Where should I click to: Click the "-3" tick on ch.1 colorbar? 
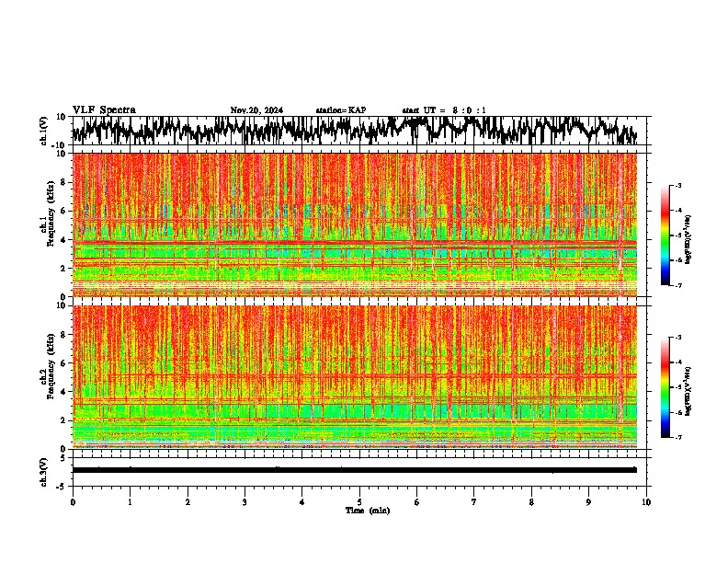click(678, 186)
